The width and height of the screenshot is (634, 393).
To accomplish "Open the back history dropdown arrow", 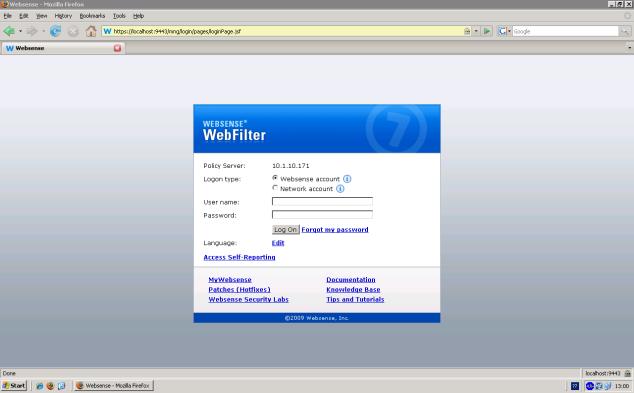I will tap(20, 31).
